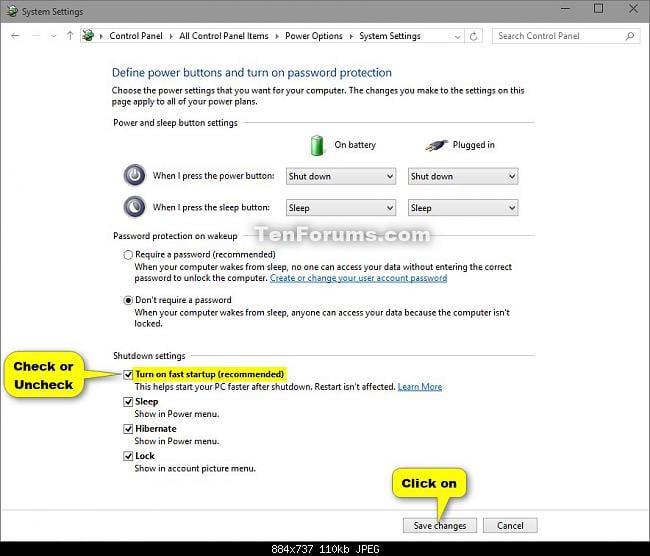Go to All Control Panel Items breadcrumb
Screen dimensions: 650x556
click(224, 36)
